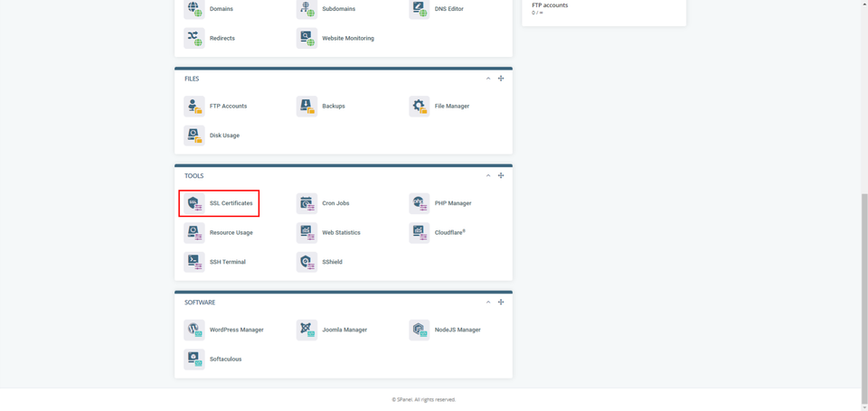Open the NodeJS Manager icon
The image size is (868, 411).
click(x=419, y=330)
